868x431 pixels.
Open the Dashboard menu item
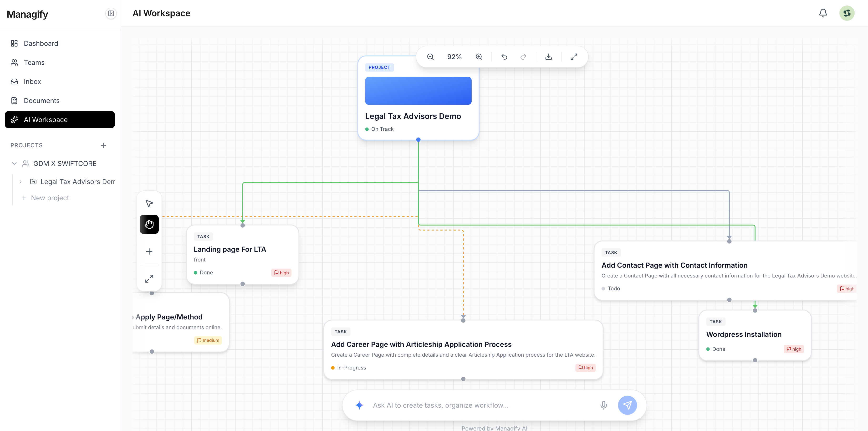coord(41,43)
